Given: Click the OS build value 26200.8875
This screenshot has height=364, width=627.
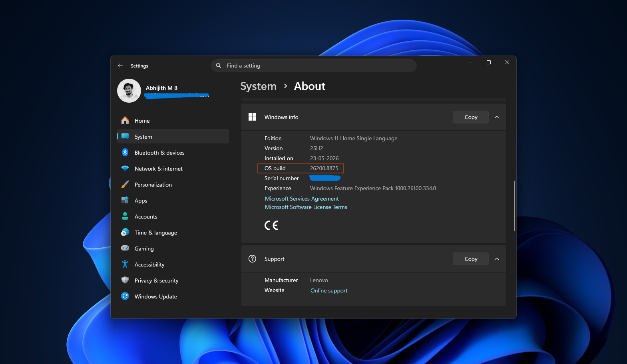Looking at the screenshot, I should 324,168.
